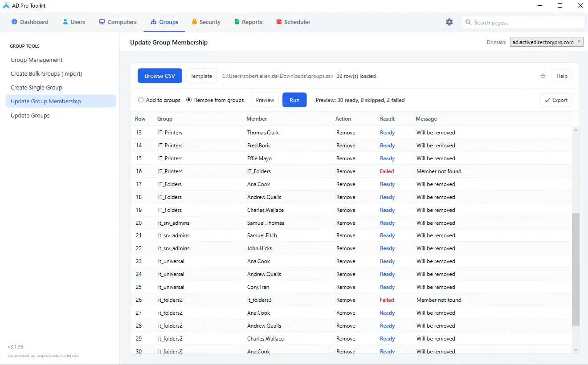
Task: Click the Help button
Action: (562, 76)
